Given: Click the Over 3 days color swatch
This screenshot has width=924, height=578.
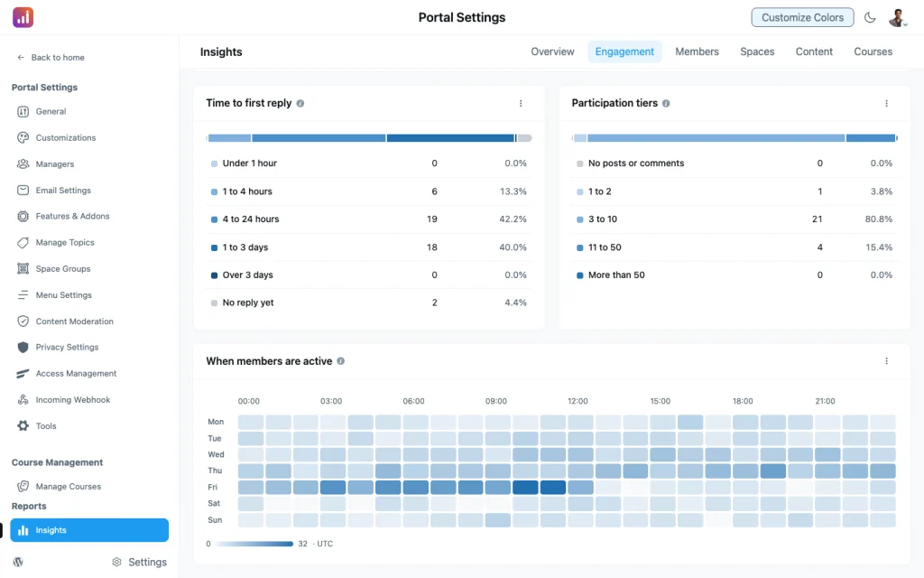Looking at the screenshot, I should coord(214,275).
